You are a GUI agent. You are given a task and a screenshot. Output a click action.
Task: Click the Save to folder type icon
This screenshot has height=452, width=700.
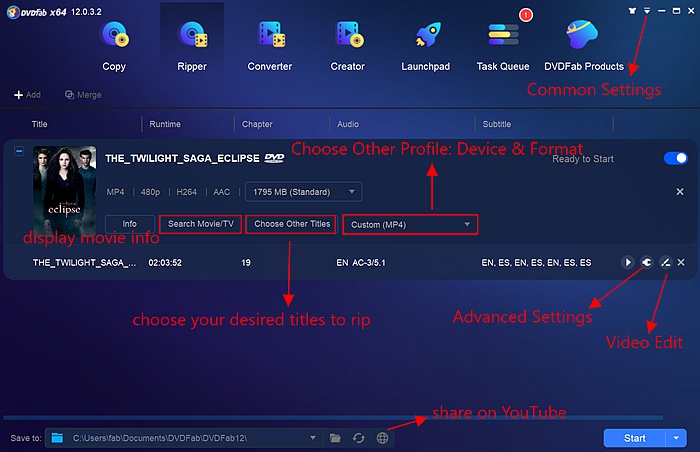57,438
